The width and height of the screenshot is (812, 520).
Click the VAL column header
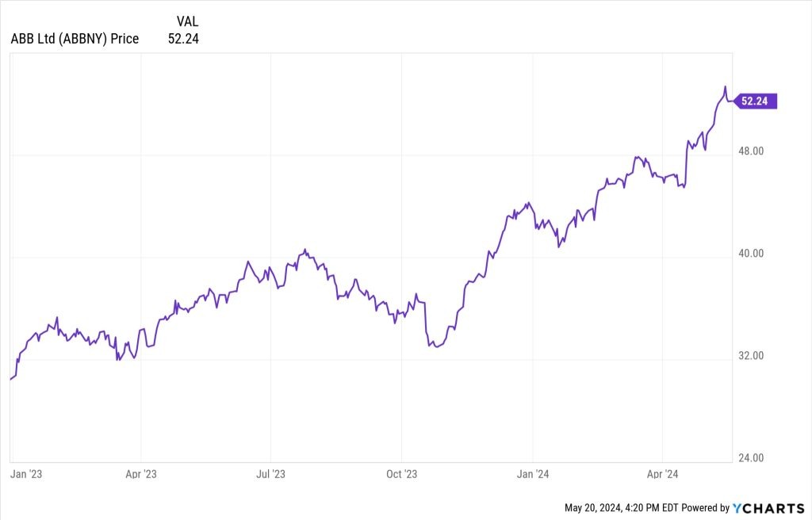186,21
